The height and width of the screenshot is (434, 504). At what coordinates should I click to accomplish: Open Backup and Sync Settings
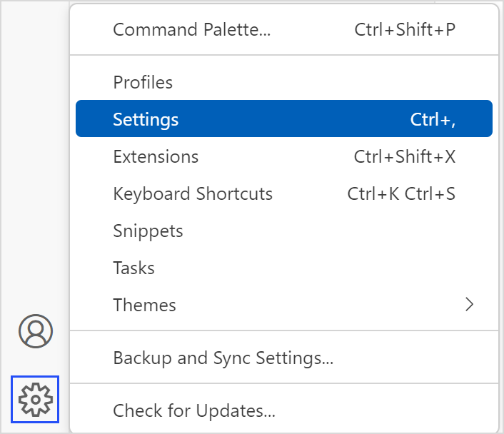[x=223, y=358]
